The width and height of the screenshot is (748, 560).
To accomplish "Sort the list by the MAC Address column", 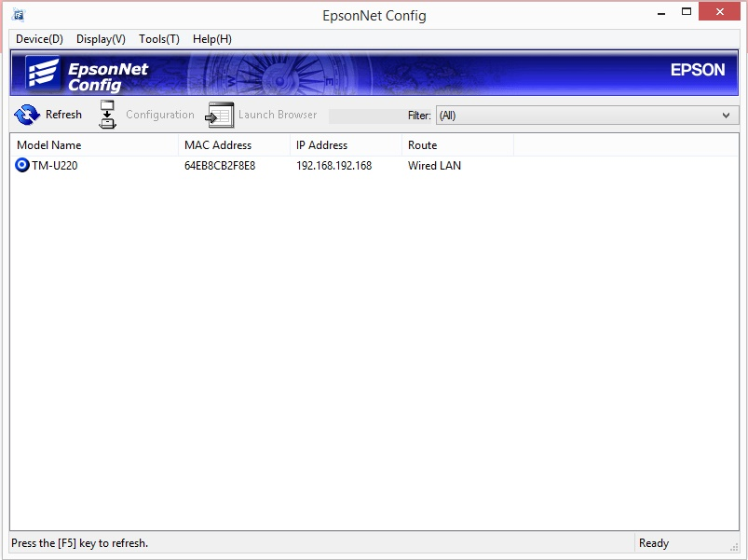I will (233, 145).
